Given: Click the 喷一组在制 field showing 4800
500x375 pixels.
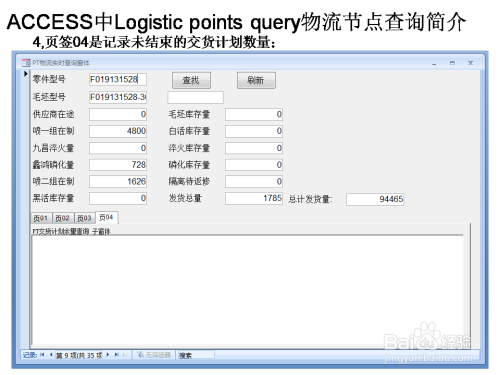Looking at the screenshot, I should pos(118,131).
